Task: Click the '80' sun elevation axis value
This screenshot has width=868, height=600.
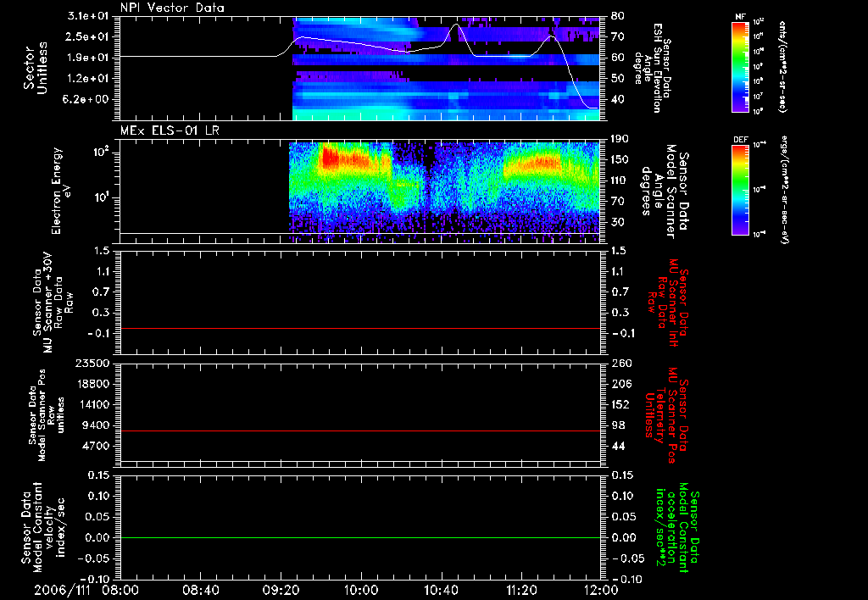Action: [x=618, y=16]
